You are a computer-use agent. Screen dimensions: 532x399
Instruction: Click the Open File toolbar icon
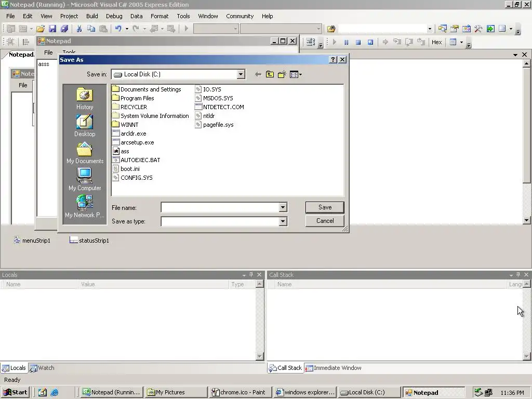pyautogui.click(x=41, y=29)
